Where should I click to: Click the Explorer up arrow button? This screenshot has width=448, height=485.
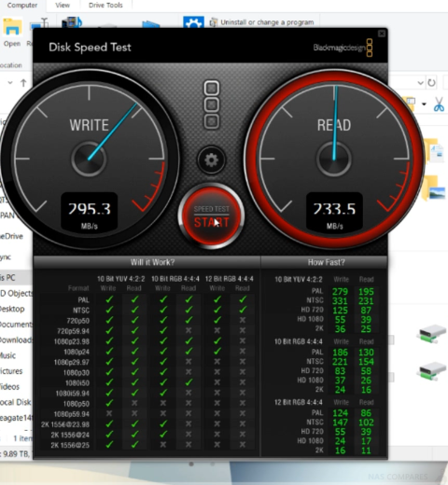(x=23, y=83)
